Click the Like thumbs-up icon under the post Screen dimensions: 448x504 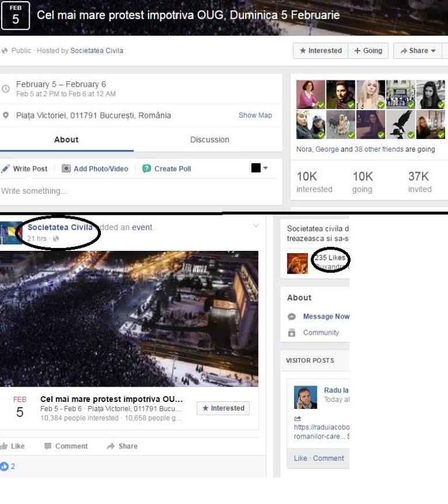[x=5, y=446]
